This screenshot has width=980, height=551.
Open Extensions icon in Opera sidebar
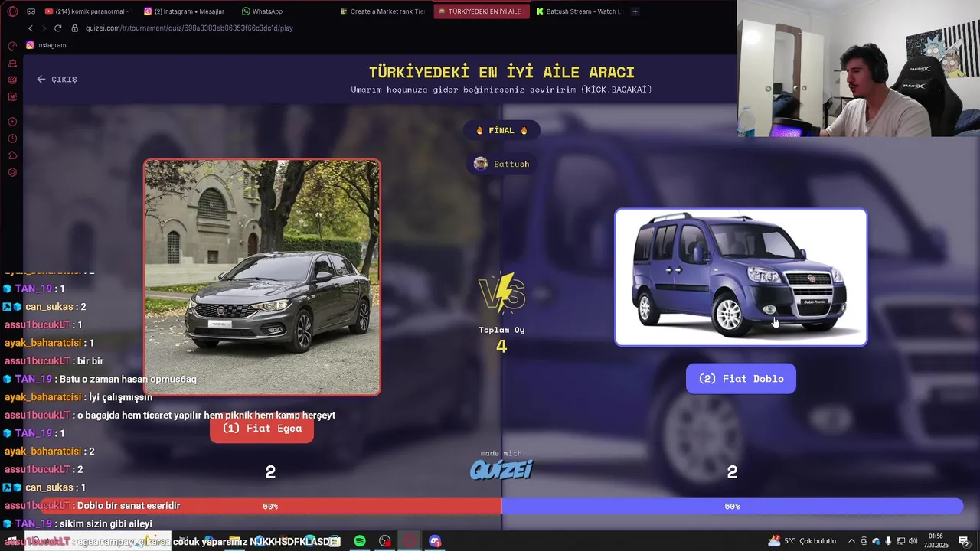(12, 155)
